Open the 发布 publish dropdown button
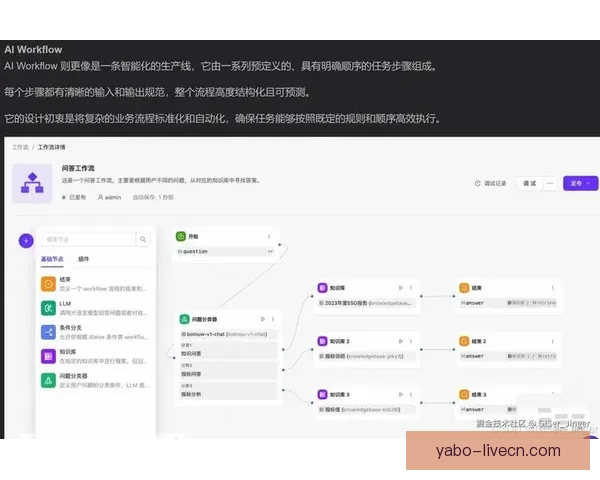 [x=580, y=183]
